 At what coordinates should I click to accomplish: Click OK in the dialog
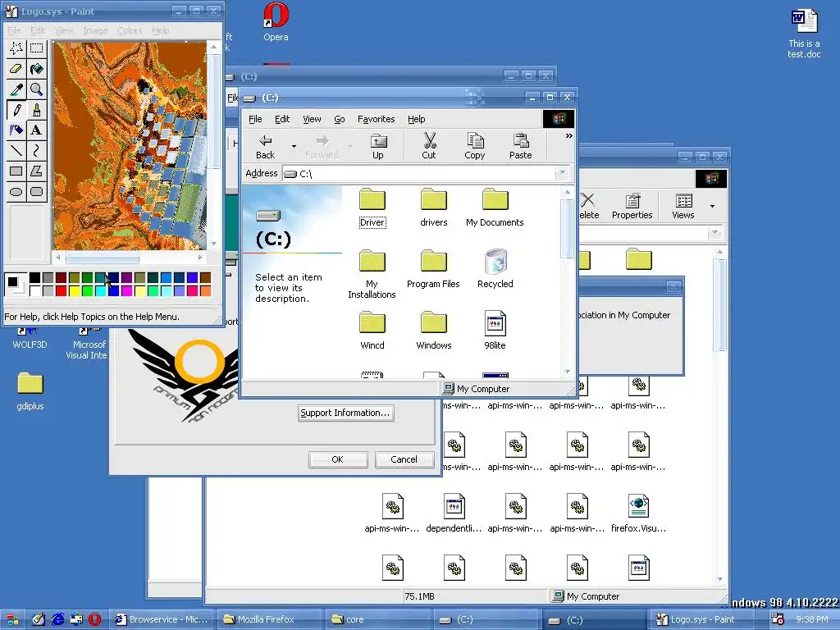coord(337,459)
